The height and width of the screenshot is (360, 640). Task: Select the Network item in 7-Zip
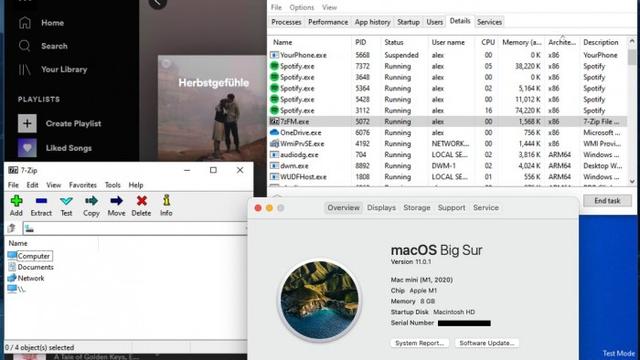pos(26,278)
